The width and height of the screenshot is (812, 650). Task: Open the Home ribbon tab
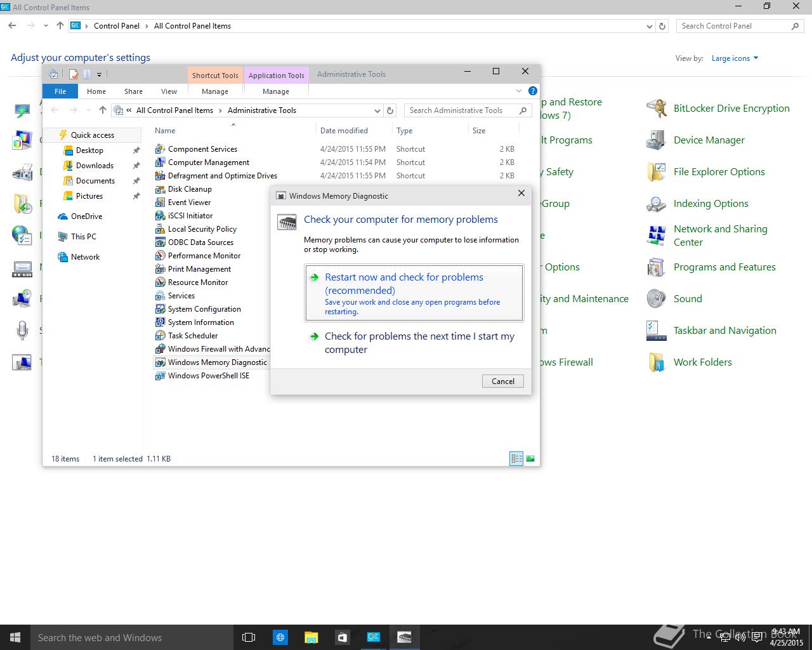pos(96,91)
